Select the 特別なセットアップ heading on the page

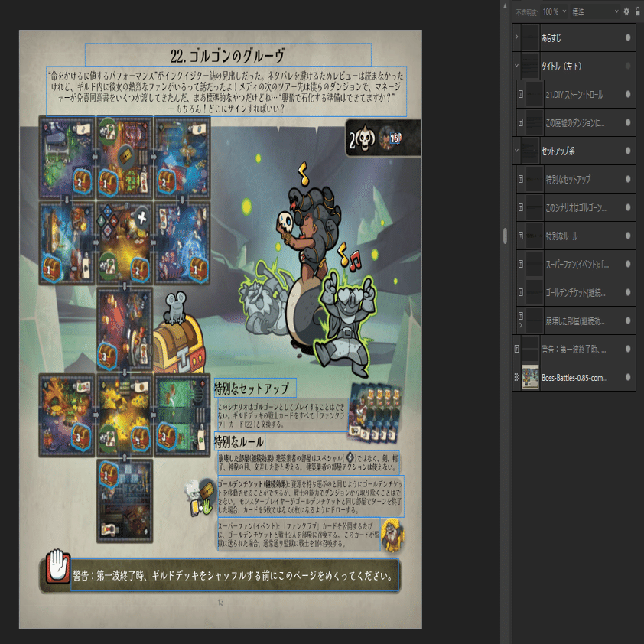pos(255,388)
